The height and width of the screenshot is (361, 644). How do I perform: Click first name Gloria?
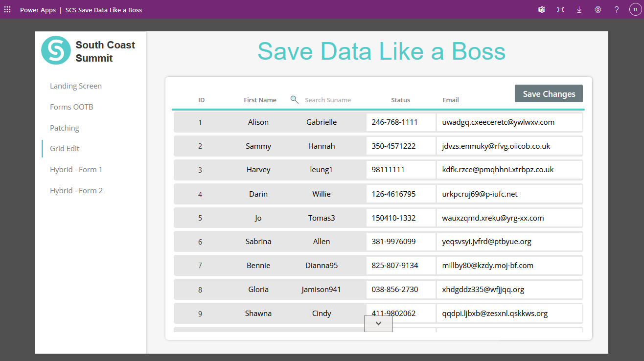pyautogui.click(x=258, y=290)
